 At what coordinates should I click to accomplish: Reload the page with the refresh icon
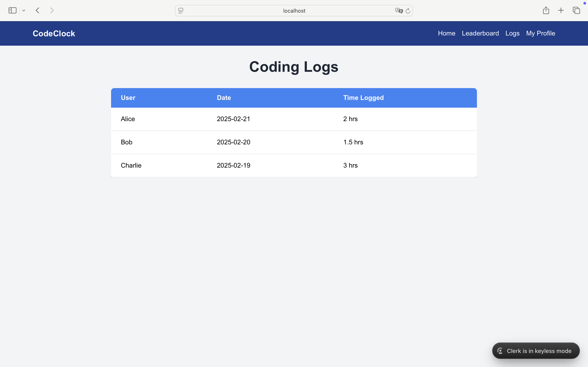(x=408, y=11)
